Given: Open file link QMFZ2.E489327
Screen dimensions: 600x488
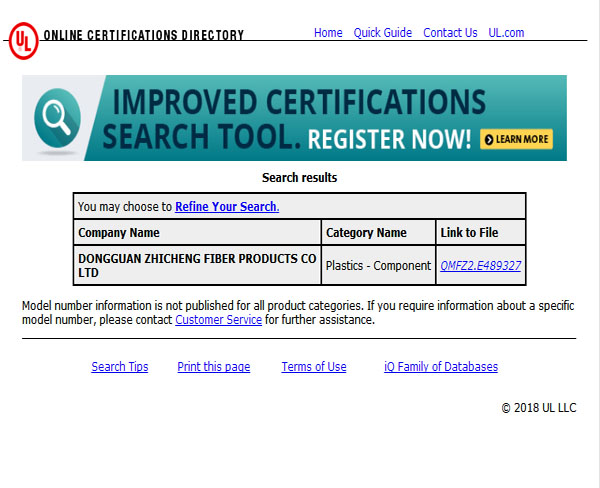Looking at the screenshot, I should [x=480, y=266].
